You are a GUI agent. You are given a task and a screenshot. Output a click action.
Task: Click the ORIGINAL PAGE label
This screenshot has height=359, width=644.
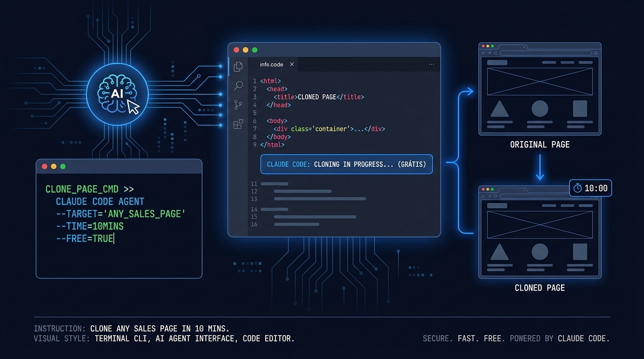pyautogui.click(x=540, y=144)
